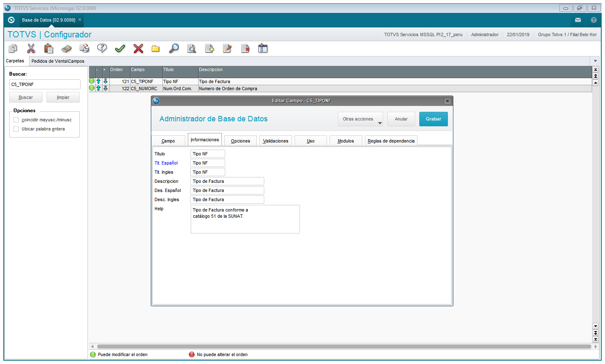Click the Descripcion input field
Image resolution: width=605 pixels, height=364 pixels.
(227, 181)
